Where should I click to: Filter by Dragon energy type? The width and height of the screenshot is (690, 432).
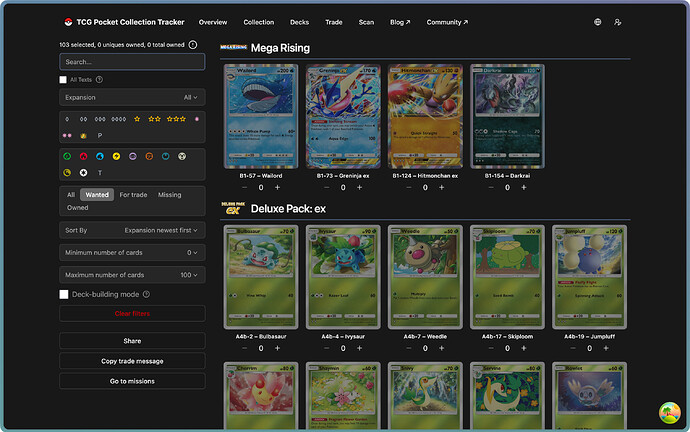pos(67,173)
